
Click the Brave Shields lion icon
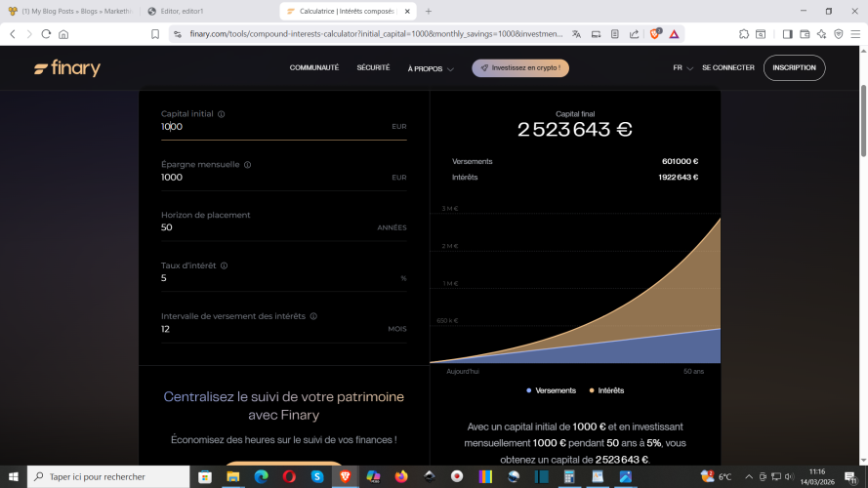coord(655,33)
